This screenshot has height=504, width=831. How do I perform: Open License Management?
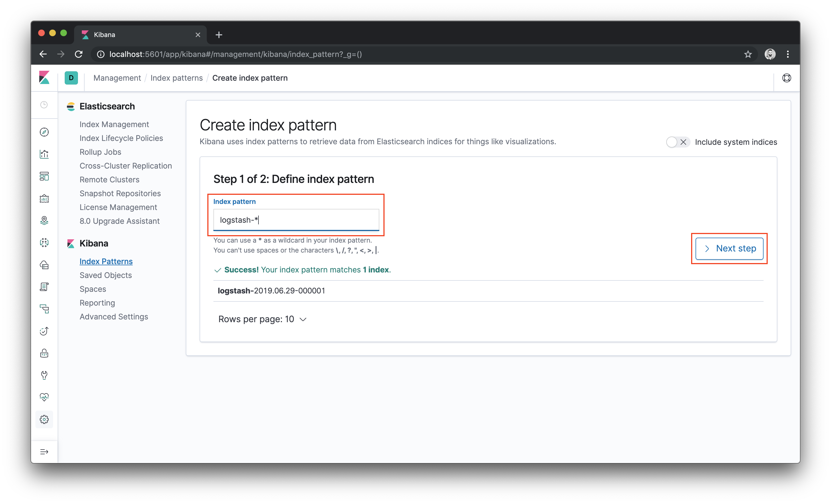(118, 207)
